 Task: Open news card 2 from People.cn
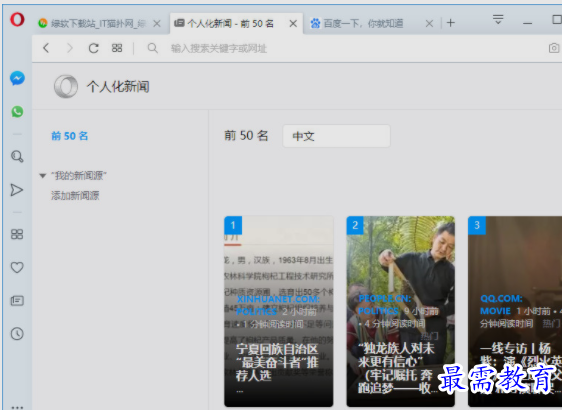coord(400,311)
